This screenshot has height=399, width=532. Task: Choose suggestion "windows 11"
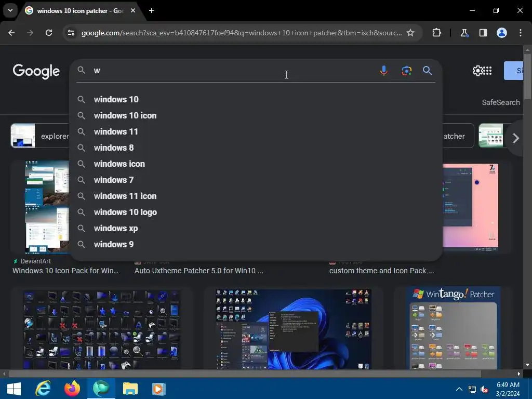click(256, 131)
